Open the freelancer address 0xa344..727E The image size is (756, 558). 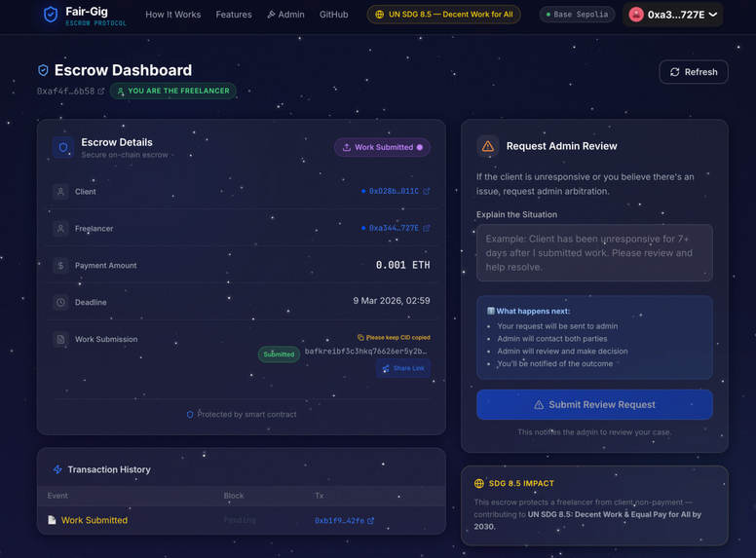394,228
